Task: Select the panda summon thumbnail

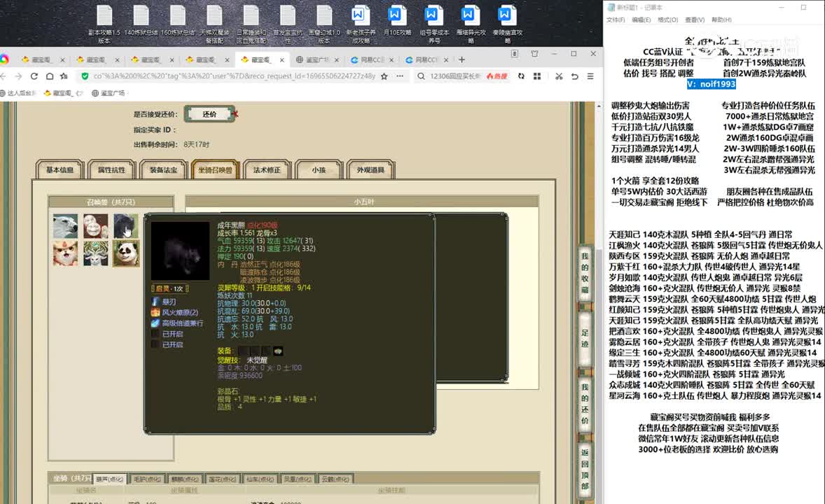Action: (126, 253)
